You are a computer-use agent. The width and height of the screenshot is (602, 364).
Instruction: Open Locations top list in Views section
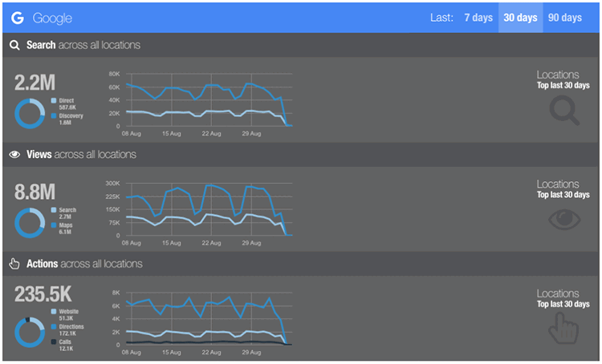(x=563, y=189)
